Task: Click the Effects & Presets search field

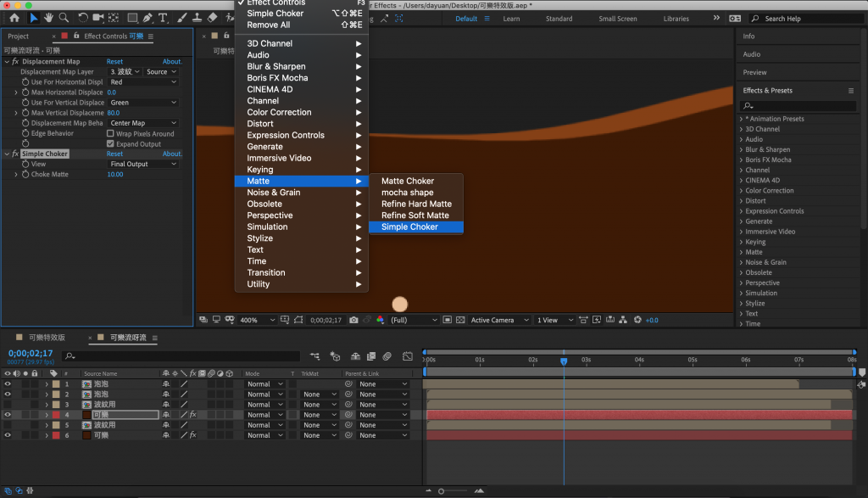Action: pyautogui.click(x=798, y=105)
